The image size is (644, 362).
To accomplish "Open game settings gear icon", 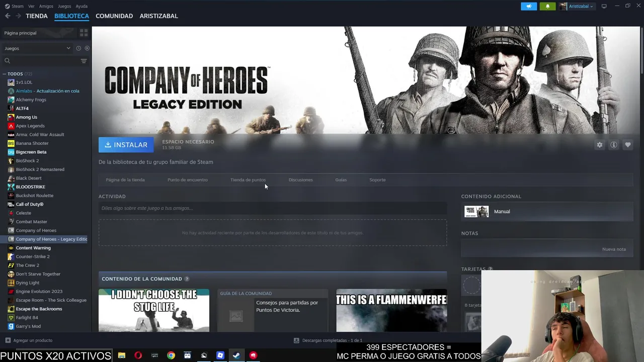I will pyautogui.click(x=599, y=145).
